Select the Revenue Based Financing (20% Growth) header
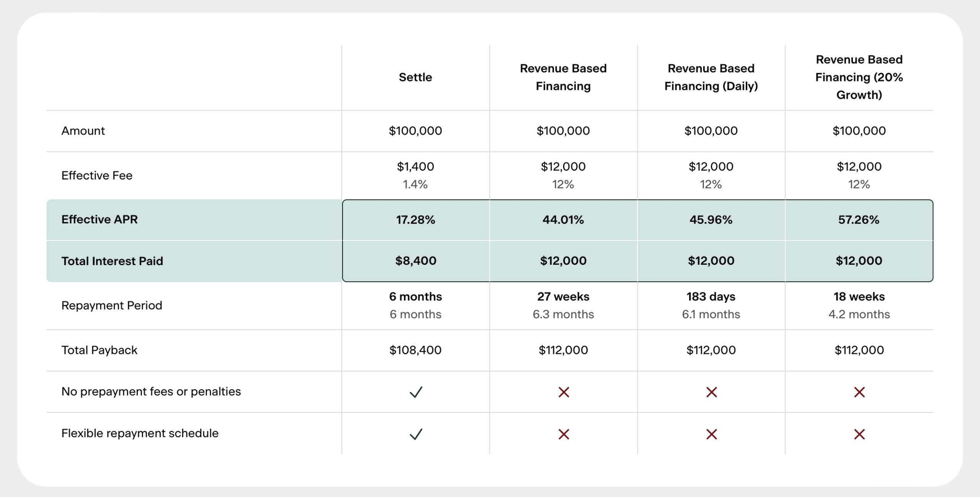This screenshot has width=980, height=497. pyautogui.click(x=859, y=77)
